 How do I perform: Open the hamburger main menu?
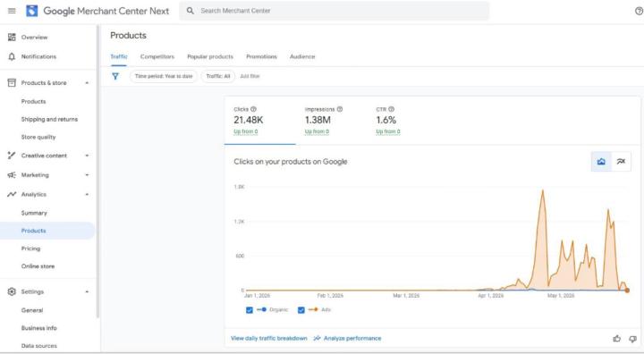click(12, 11)
